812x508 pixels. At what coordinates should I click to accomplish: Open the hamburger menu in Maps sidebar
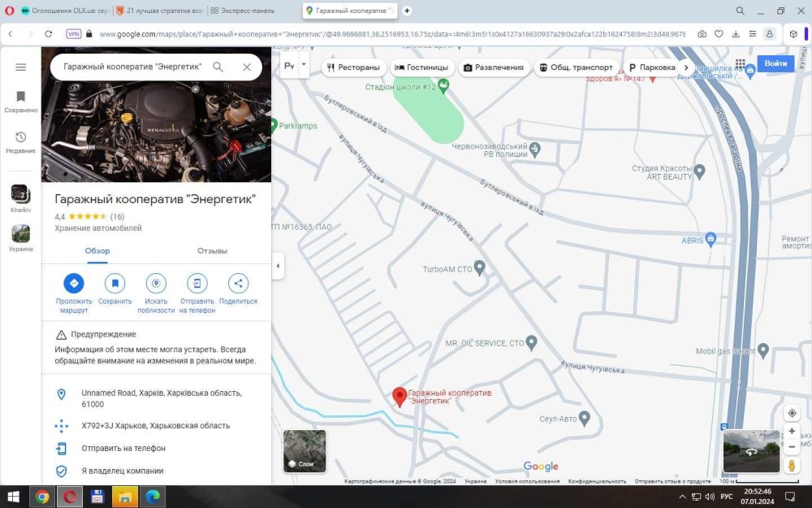(x=21, y=67)
